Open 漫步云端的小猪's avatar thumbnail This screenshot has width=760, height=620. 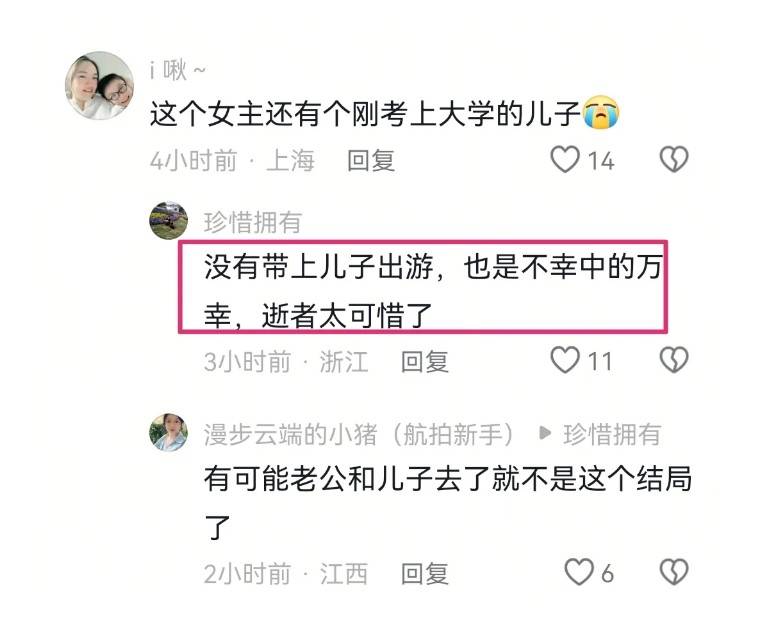coord(168,432)
